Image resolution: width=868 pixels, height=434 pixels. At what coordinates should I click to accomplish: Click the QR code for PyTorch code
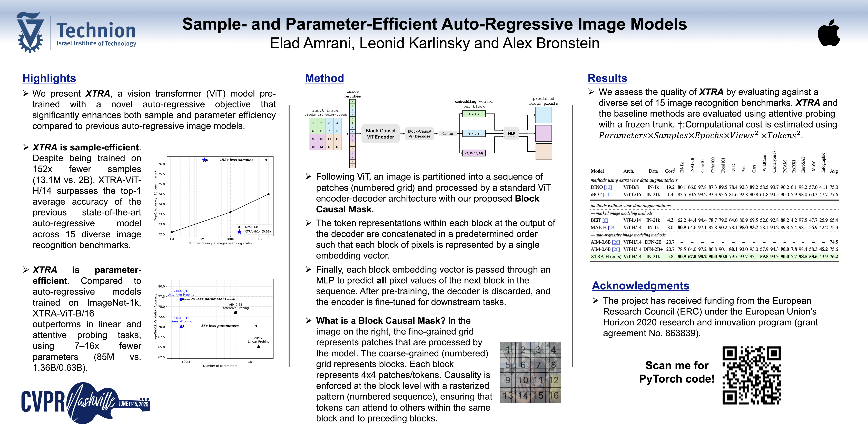pos(751,375)
